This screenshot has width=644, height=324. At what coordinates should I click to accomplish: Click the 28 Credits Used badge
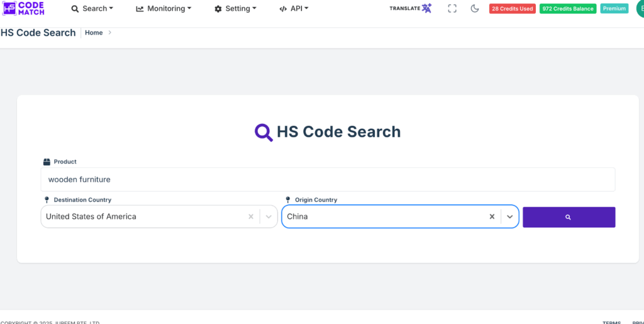tap(512, 9)
